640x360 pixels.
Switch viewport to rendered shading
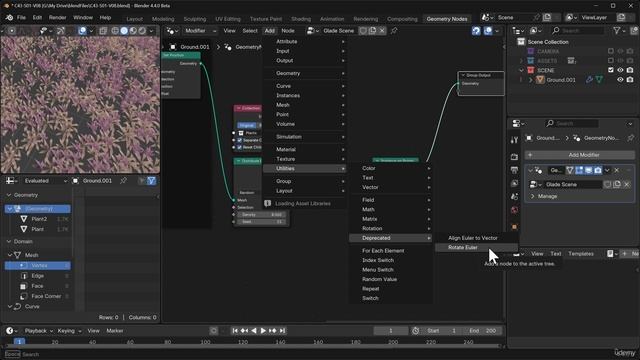tap(142, 31)
